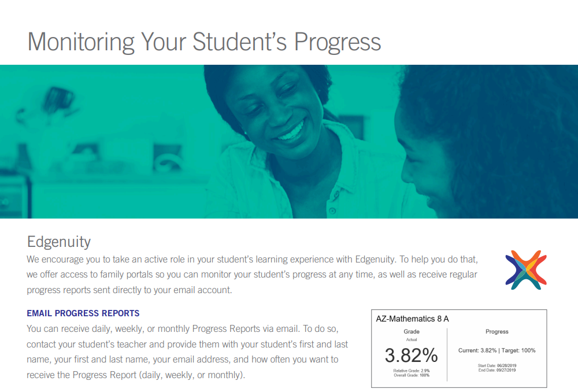Image resolution: width=578 pixels, height=392 pixels.
Task: Click the Current 3.82% Target 100% text
Action: point(497,350)
